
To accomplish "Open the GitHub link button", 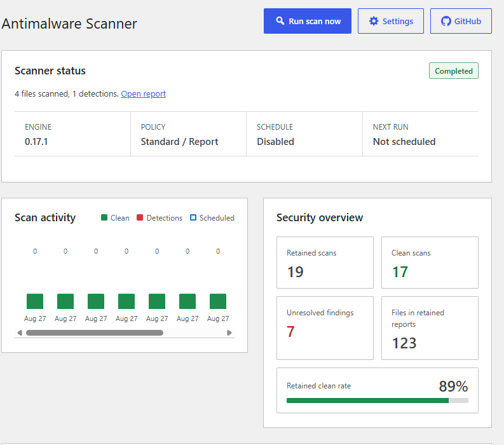I will (x=461, y=21).
